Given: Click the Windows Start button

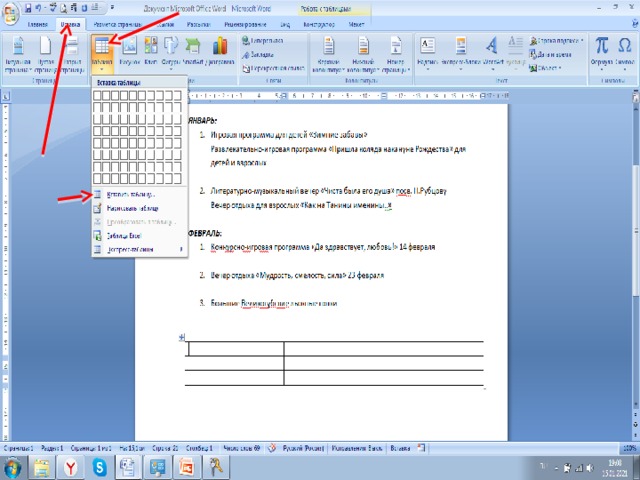Looking at the screenshot, I should [x=12, y=466].
